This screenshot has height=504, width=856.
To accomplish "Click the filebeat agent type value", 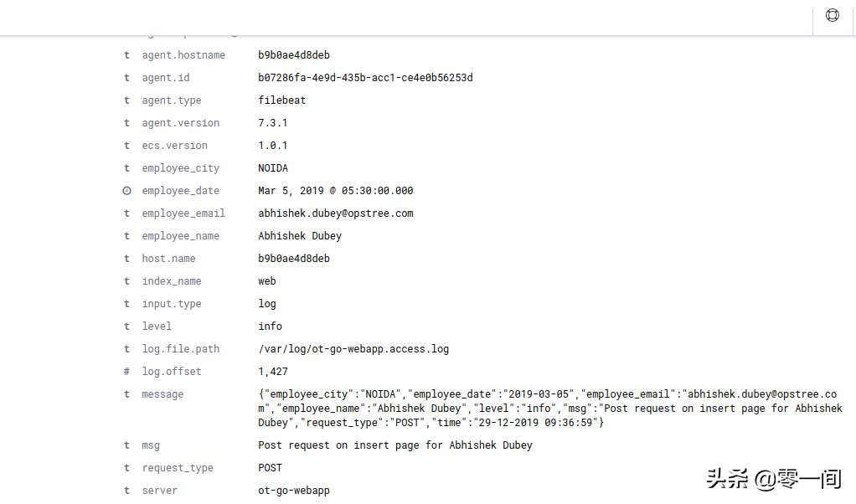I will point(281,100).
